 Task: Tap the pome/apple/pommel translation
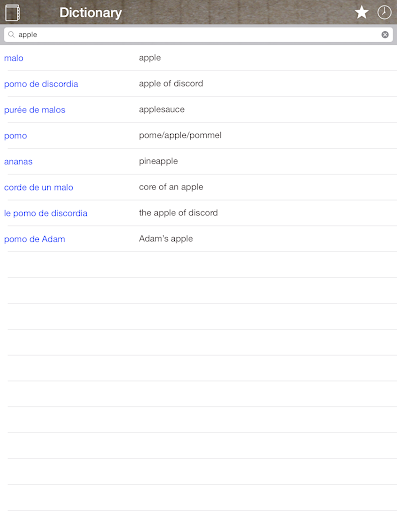coord(180,135)
